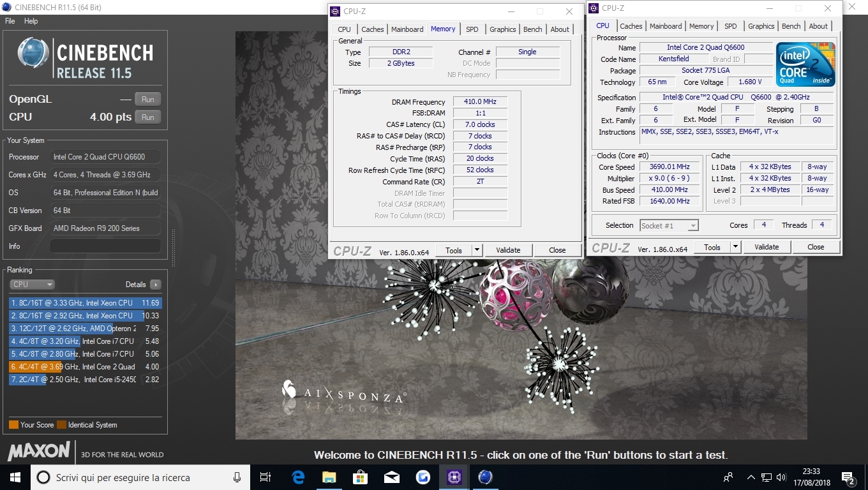Open Tools dropdown arrow in right CPU-Z window
This screenshot has height=490, width=868.
736,247
